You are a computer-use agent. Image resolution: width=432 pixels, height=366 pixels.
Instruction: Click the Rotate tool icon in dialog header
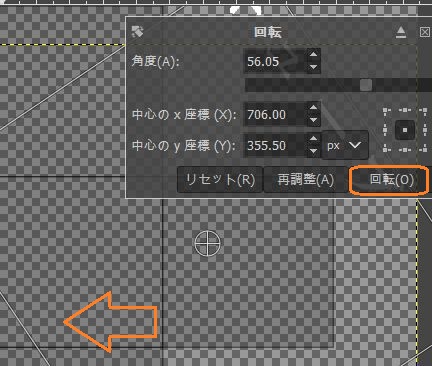click(137, 31)
